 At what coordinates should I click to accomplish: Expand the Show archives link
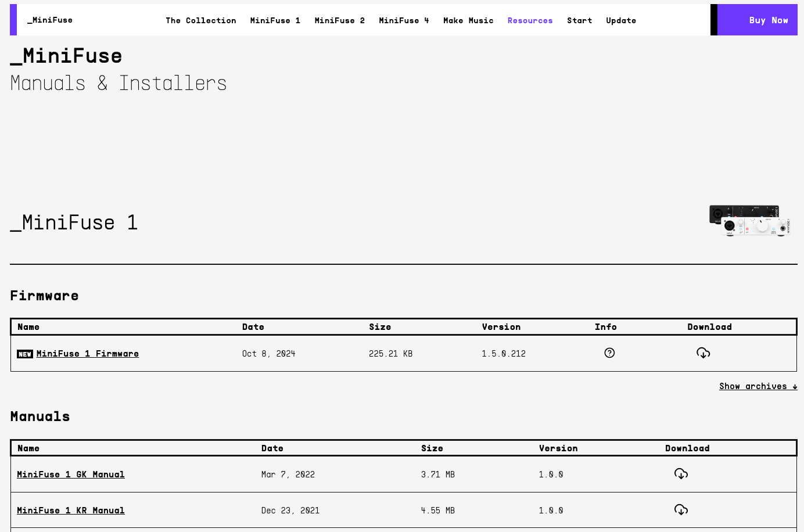(758, 386)
